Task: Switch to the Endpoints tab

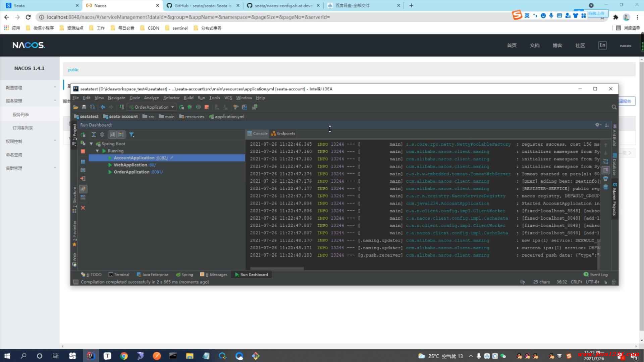Action: coord(283,133)
